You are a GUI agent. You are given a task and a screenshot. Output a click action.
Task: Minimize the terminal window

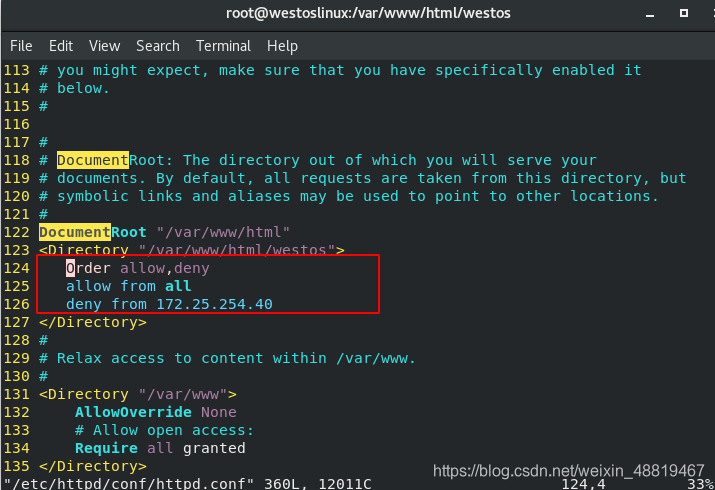coord(650,14)
